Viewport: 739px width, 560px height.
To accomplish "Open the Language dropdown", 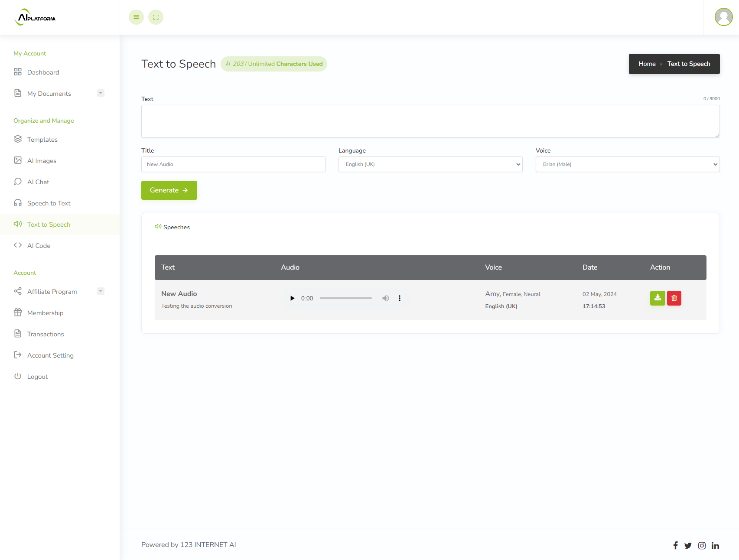I will (430, 164).
